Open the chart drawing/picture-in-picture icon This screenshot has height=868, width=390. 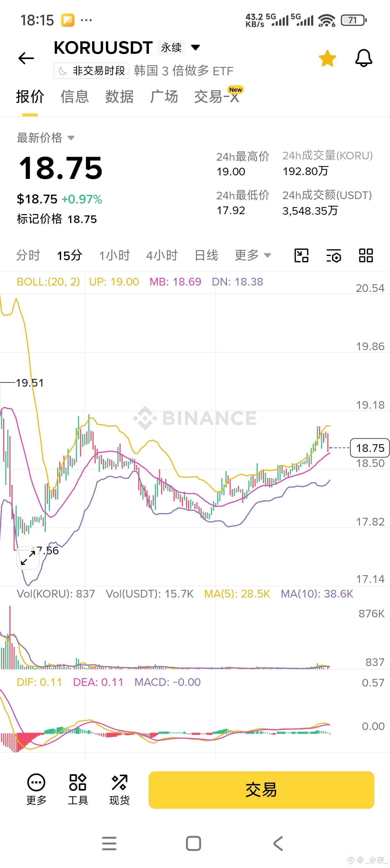pos(301,255)
